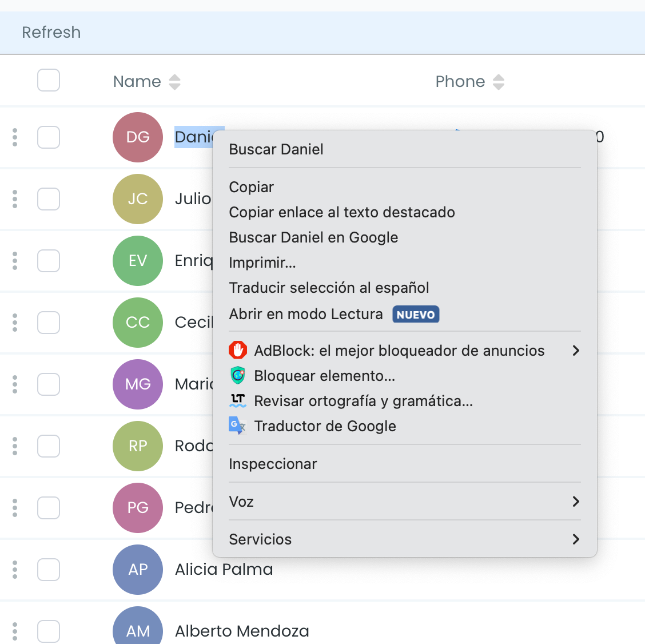This screenshot has width=645, height=644.
Task: Sort by the Phone column arrows
Action: 499,82
